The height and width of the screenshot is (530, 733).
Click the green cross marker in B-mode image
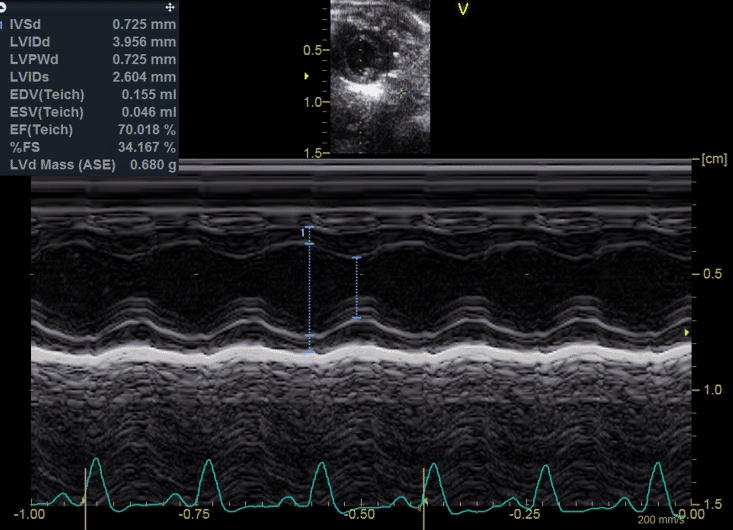[402, 92]
